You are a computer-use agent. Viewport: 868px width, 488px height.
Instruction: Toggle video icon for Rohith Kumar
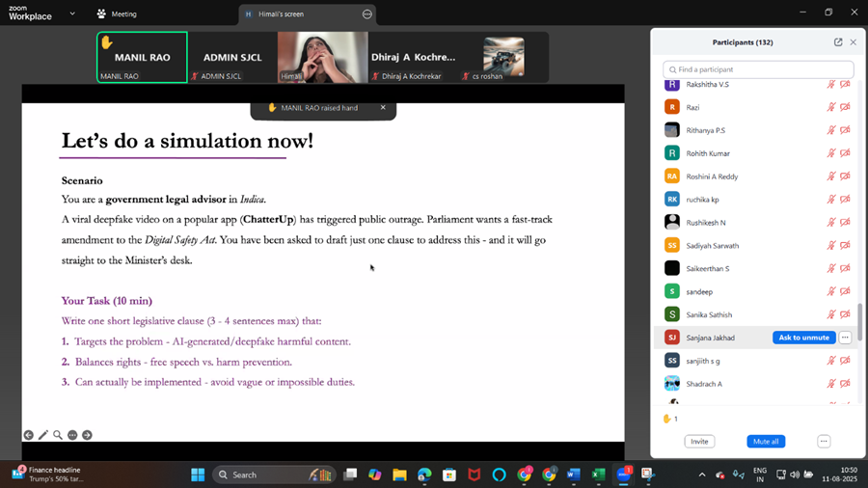coord(845,153)
